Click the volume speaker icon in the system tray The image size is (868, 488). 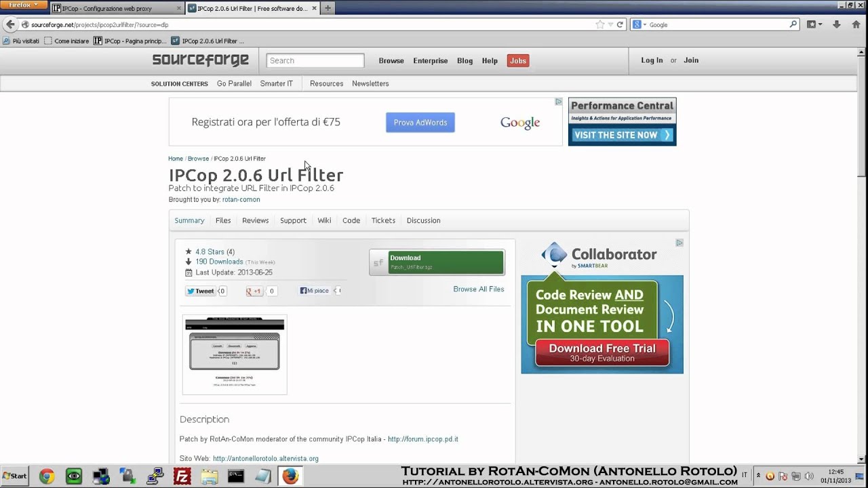(808, 476)
